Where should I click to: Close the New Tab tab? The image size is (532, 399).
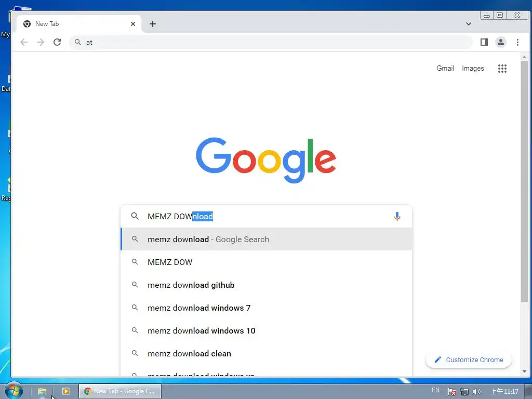[133, 24]
